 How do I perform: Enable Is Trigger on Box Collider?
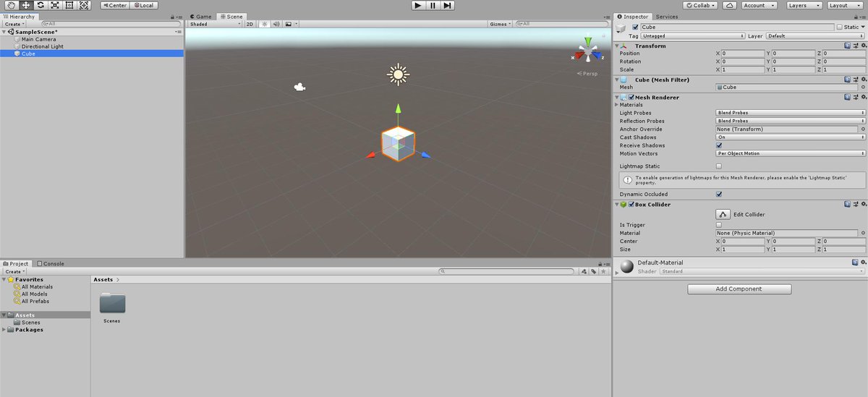pyautogui.click(x=719, y=225)
